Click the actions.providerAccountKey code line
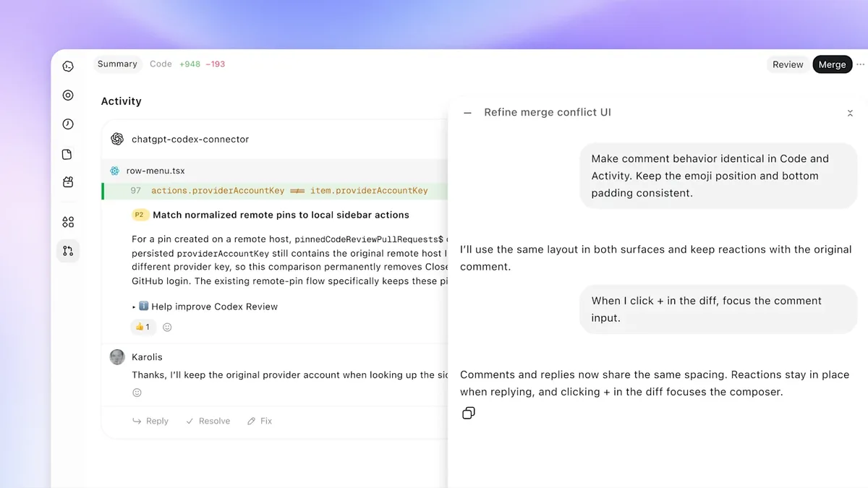The width and height of the screenshot is (868, 488). tap(289, 191)
